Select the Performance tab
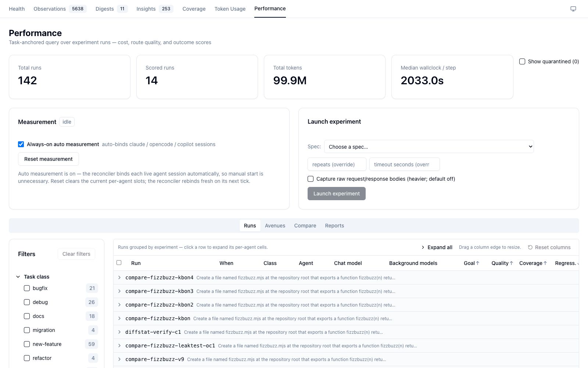This screenshot has height=368, width=588. (x=270, y=8)
